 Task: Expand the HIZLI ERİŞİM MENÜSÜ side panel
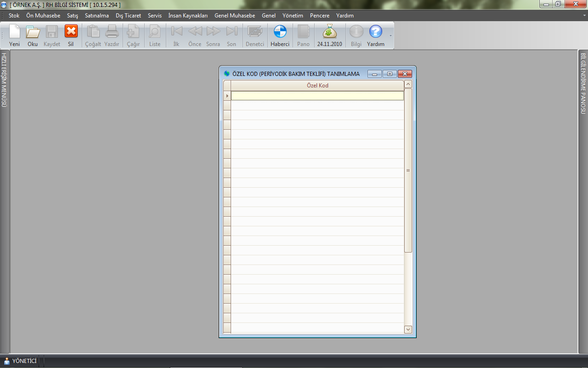[4, 80]
